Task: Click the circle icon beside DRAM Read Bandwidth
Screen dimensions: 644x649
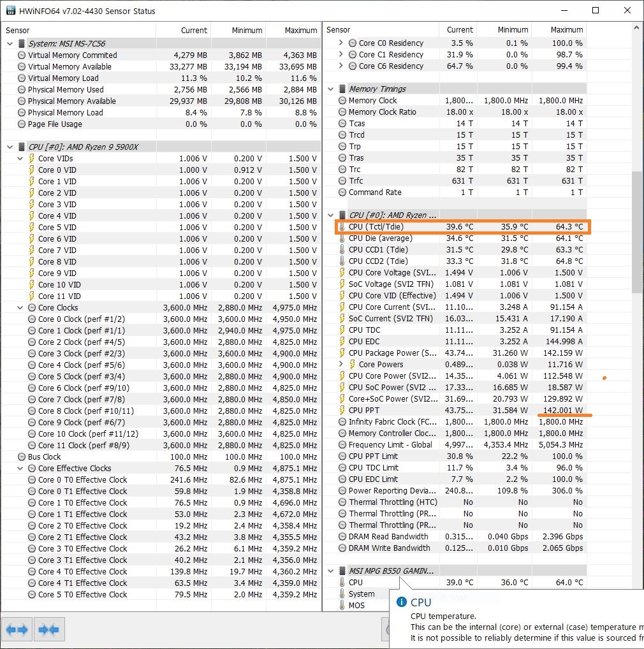Action: (342, 536)
